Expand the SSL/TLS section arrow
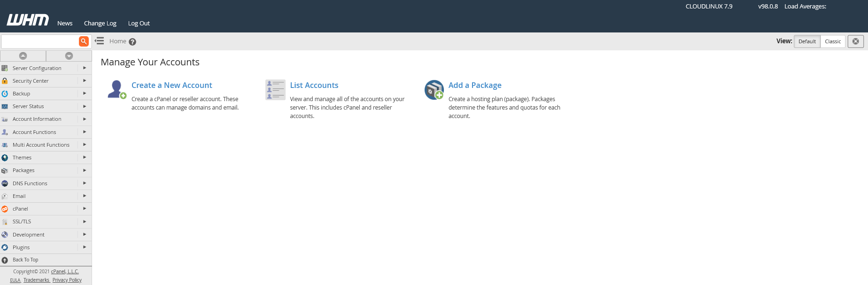This screenshot has width=868, height=285. point(85,222)
